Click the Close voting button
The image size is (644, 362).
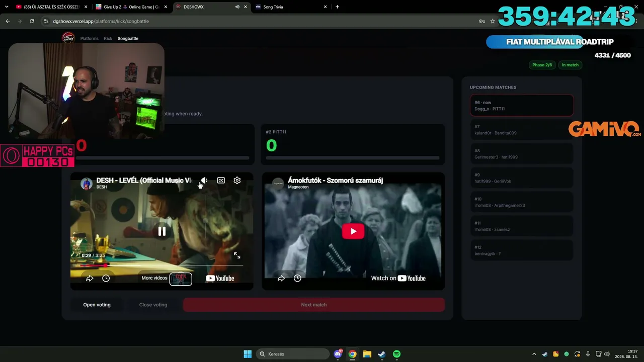pyautogui.click(x=153, y=305)
